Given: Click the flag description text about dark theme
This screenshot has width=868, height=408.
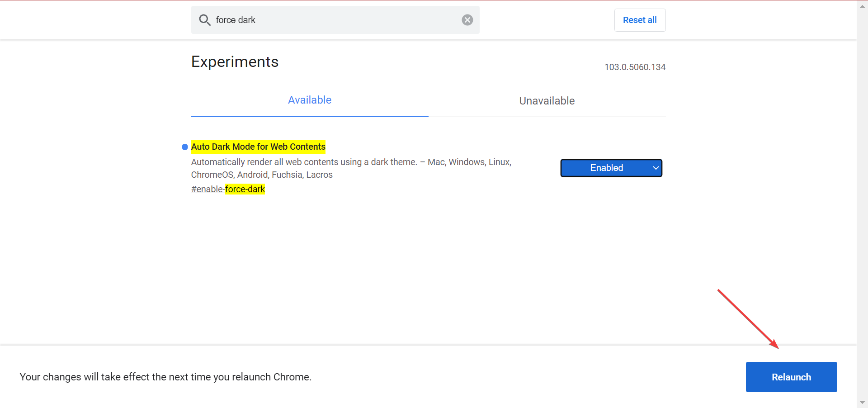Looking at the screenshot, I should pyautogui.click(x=351, y=168).
